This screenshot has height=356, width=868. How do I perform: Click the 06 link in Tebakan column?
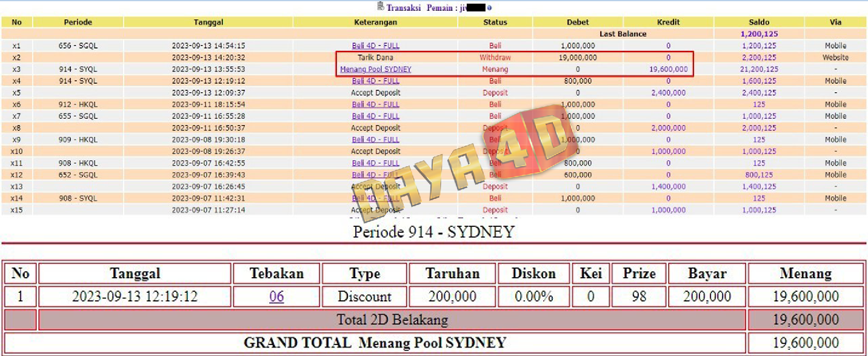point(276,297)
